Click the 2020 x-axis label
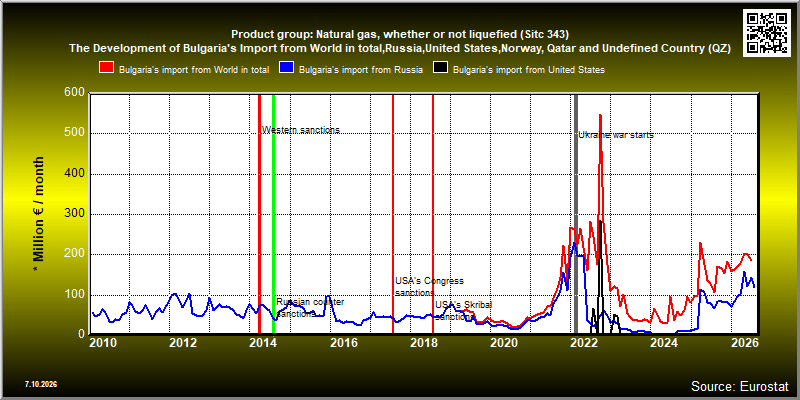The width and height of the screenshot is (800, 400). click(x=504, y=343)
